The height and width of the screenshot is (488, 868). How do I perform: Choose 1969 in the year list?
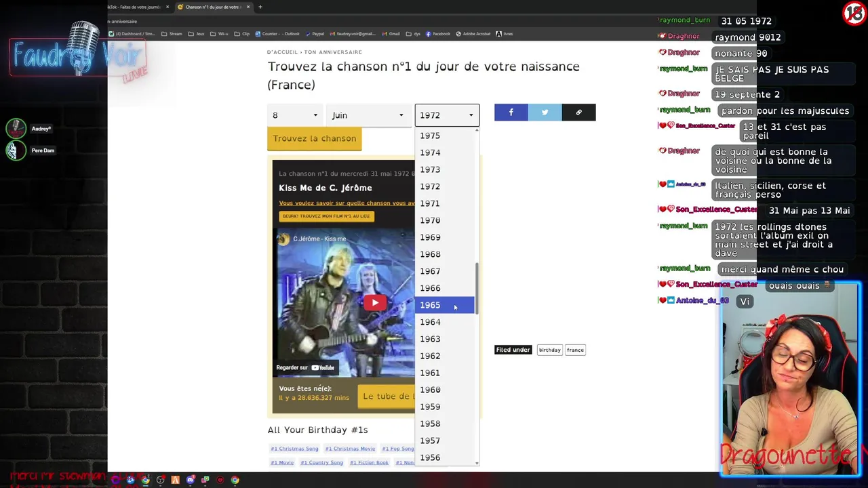[445, 237]
